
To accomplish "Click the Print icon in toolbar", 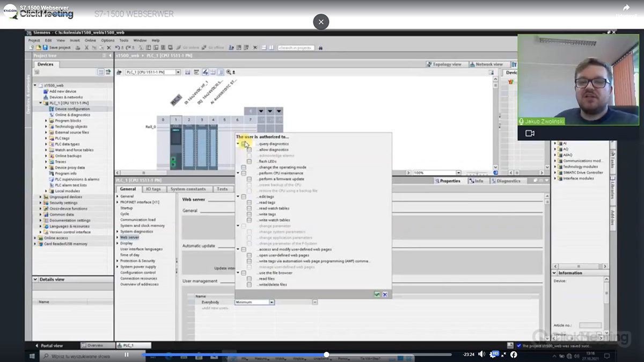I will click(78, 48).
